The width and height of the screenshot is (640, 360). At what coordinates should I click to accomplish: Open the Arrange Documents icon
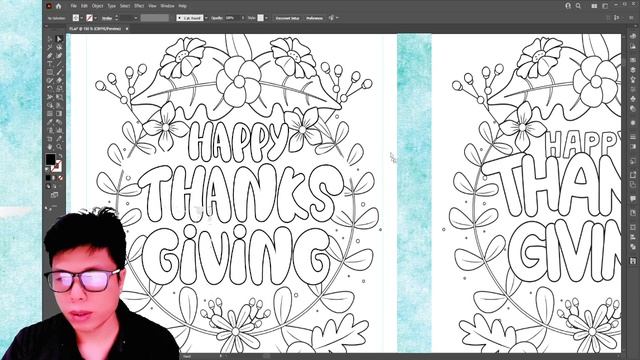pos(594,6)
